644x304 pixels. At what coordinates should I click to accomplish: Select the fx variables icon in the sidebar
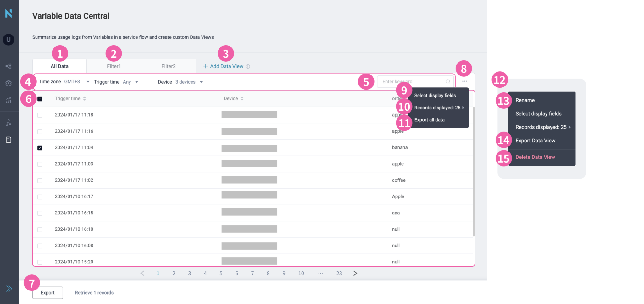coord(8,123)
